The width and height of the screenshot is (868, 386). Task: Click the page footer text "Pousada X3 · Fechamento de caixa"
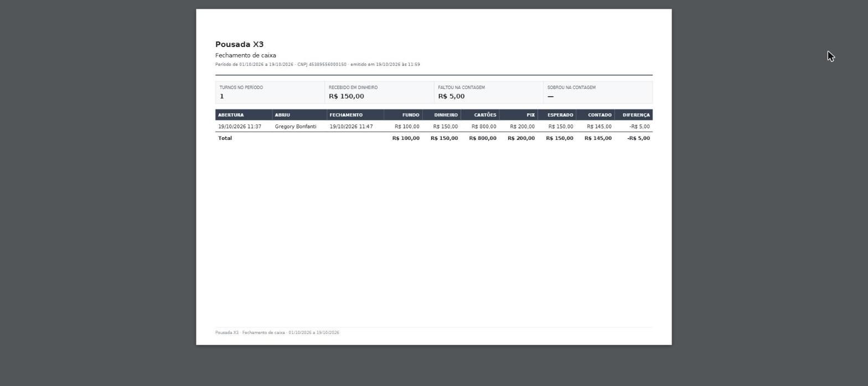pos(250,332)
